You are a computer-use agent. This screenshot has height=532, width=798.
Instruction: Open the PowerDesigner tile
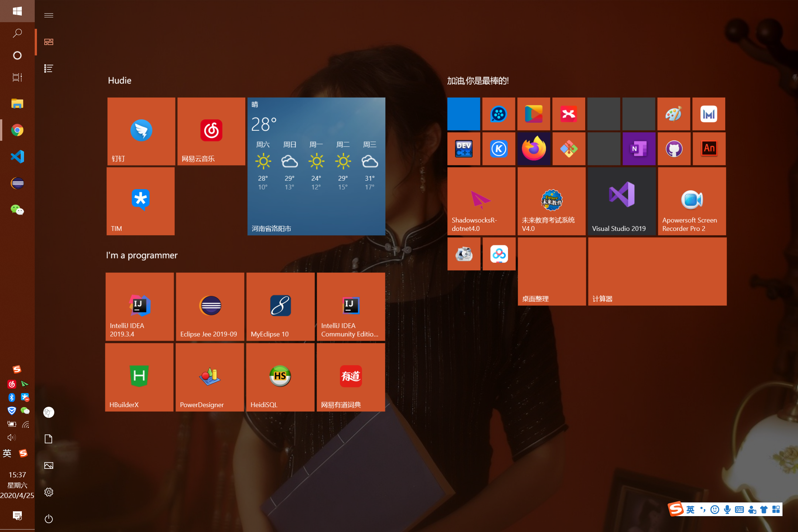point(210,377)
